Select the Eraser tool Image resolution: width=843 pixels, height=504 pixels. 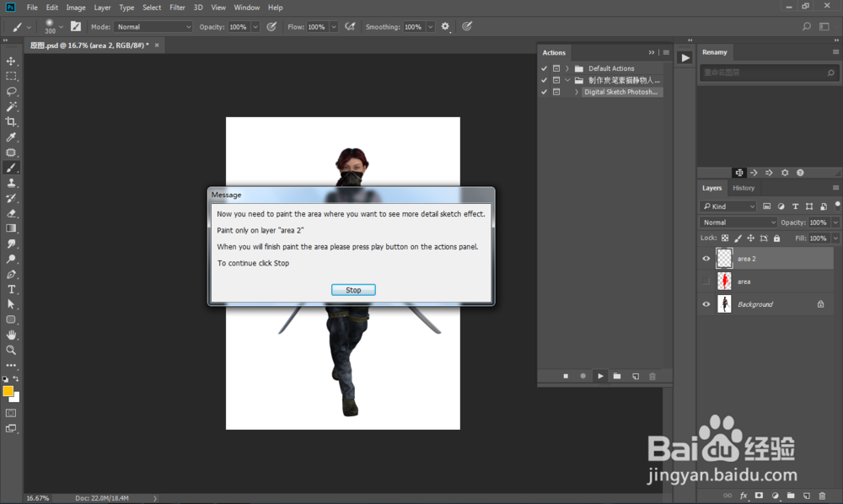(x=11, y=213)
